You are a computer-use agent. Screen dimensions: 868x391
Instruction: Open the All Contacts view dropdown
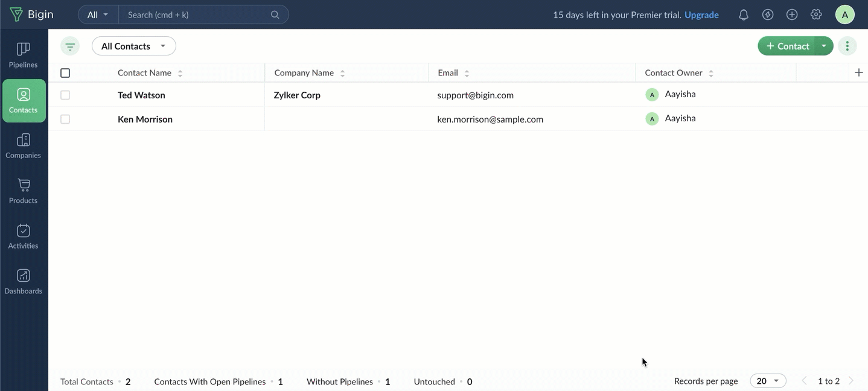tap(134, 46)
